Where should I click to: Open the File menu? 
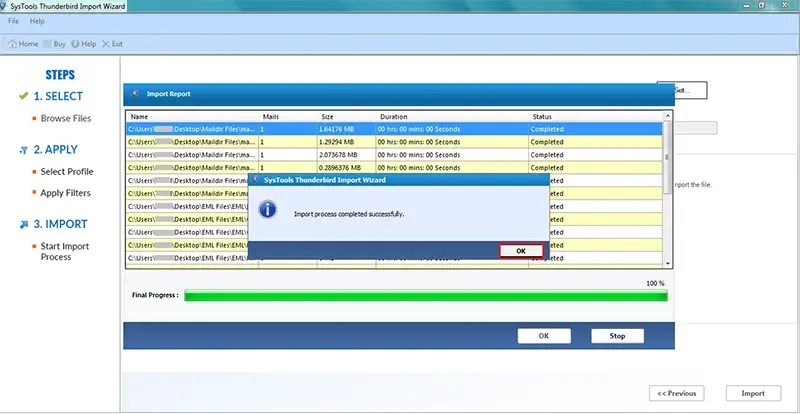(13, 21)
